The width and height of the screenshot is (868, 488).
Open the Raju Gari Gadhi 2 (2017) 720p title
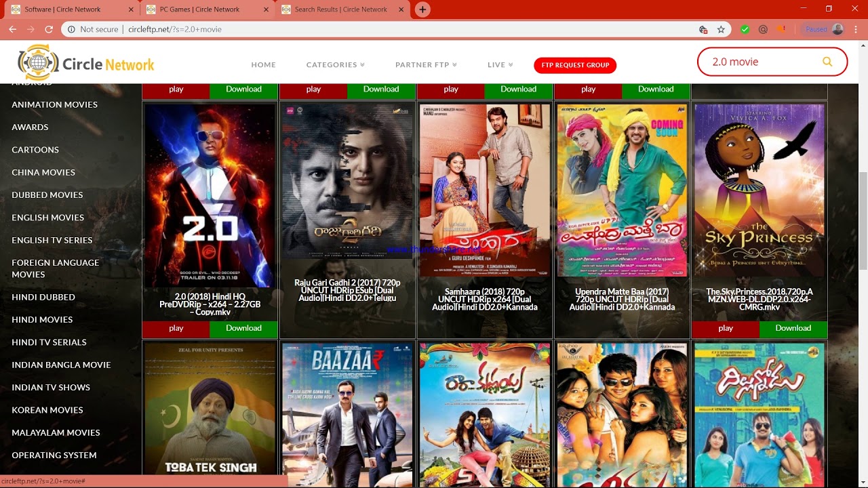point(347,290)
